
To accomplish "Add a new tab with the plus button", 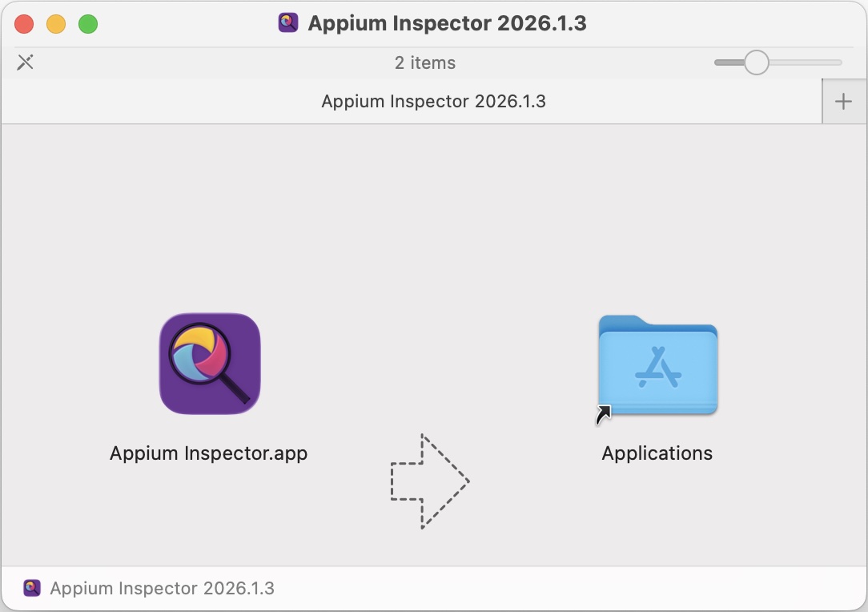I will point(843,102).
